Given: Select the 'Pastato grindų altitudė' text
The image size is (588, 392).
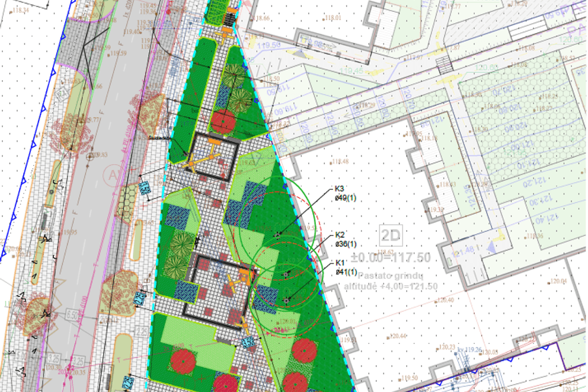Looking at the screenshot, I should (391, 281).
